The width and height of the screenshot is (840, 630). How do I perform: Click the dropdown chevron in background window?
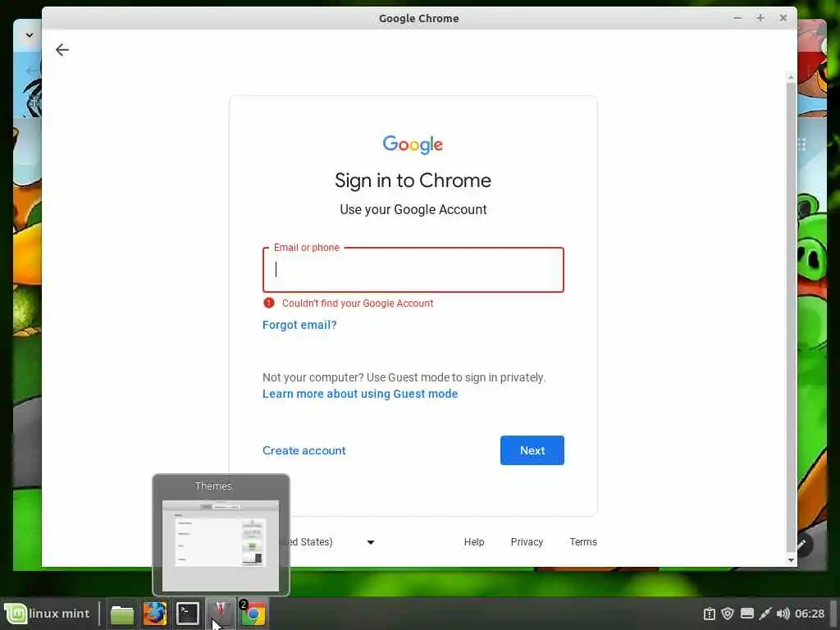[30, 35]
